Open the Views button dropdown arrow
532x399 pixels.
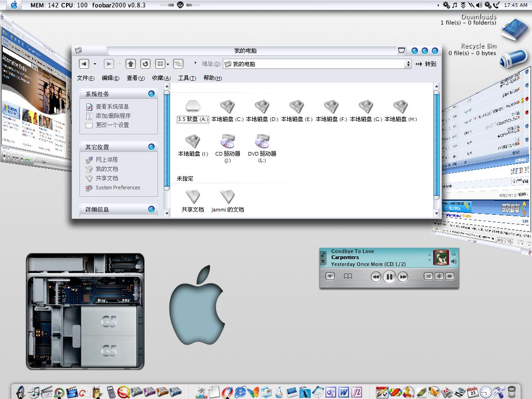tap(168, 64)
